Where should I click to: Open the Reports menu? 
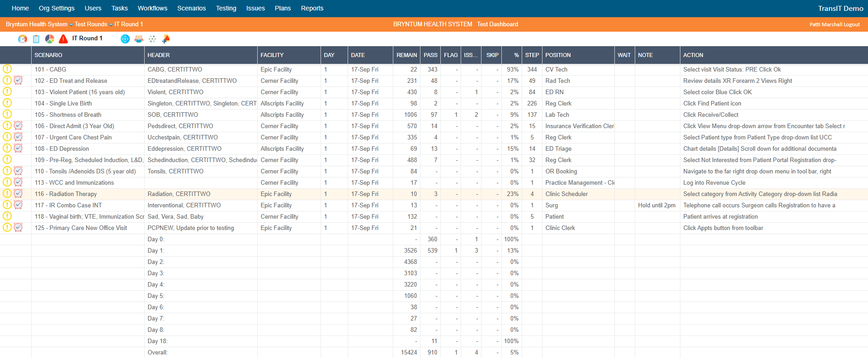[312, 8]
